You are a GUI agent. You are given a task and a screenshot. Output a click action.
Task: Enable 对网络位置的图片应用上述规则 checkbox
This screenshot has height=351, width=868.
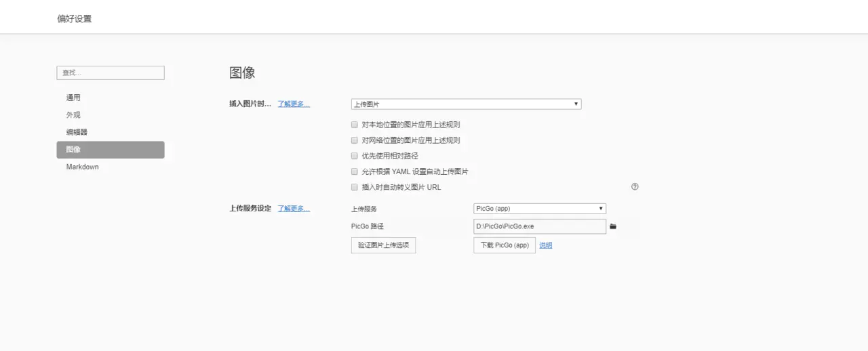(x=354, y=140)
